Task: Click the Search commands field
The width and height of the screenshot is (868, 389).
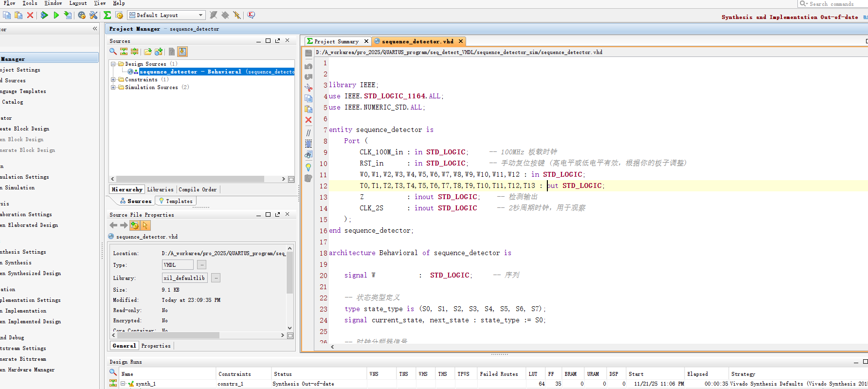Action: pyautogui.click(x=832, y=4)
